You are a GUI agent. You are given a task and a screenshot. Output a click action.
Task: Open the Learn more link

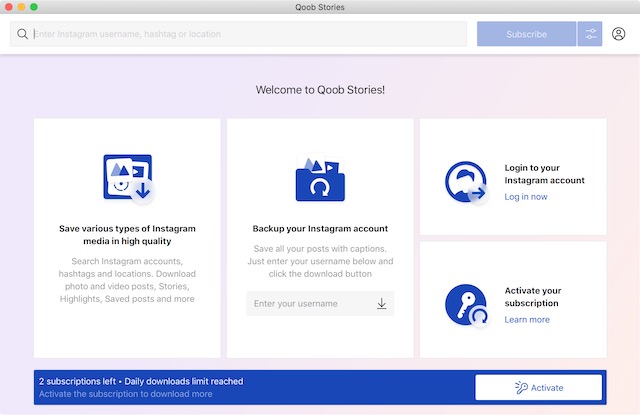click(527, 320)
